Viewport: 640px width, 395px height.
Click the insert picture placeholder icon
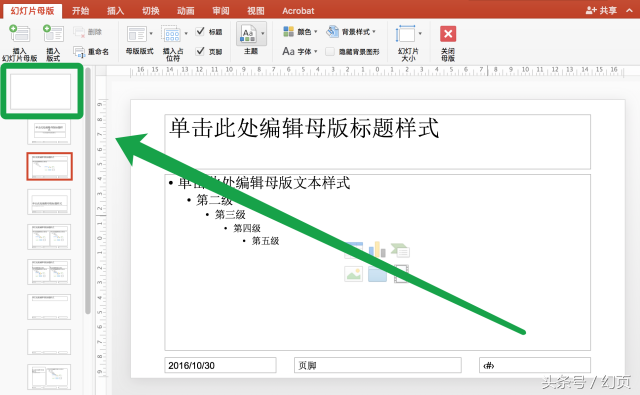click(x=353, y=273)
